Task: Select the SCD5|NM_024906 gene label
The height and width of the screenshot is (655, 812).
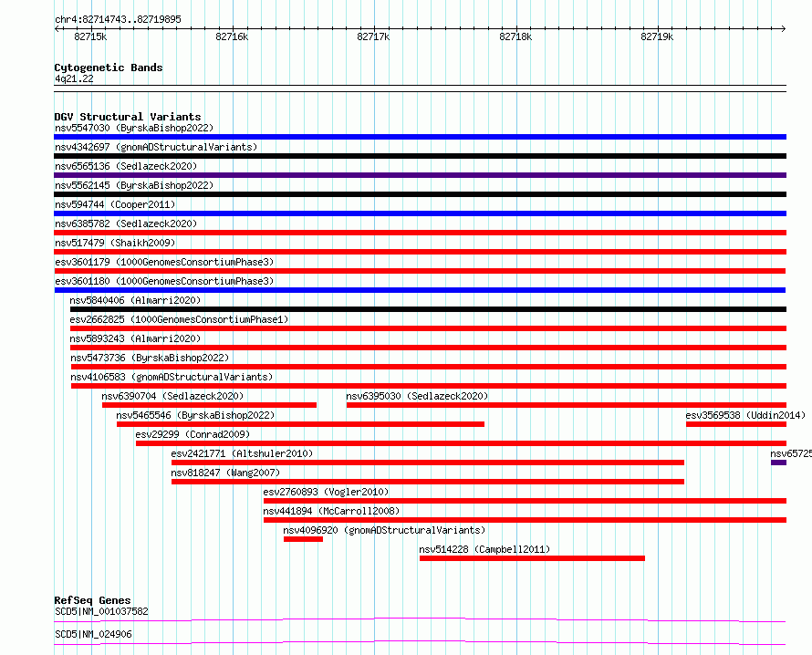Action: tap(93, 634)
